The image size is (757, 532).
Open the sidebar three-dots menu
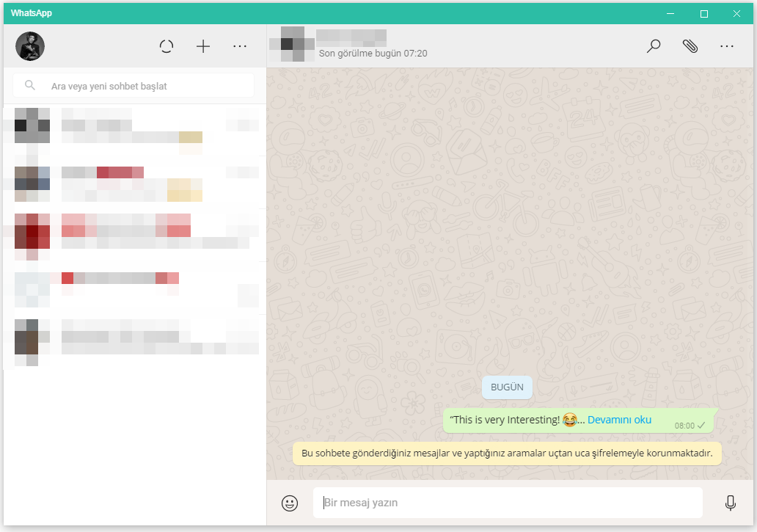coord(240,46)
